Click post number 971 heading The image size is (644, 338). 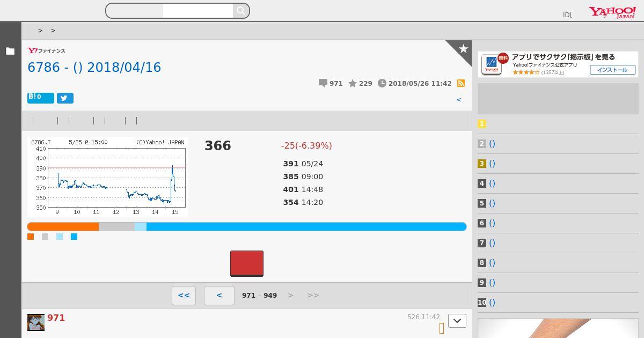[x=56, y=318]
